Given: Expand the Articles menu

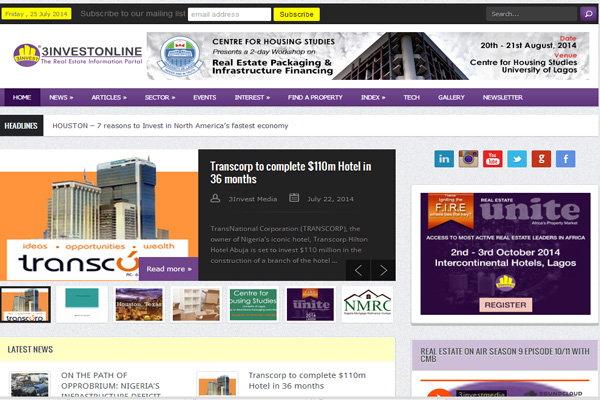Looking at the screenshot, I should coord(109,98).
